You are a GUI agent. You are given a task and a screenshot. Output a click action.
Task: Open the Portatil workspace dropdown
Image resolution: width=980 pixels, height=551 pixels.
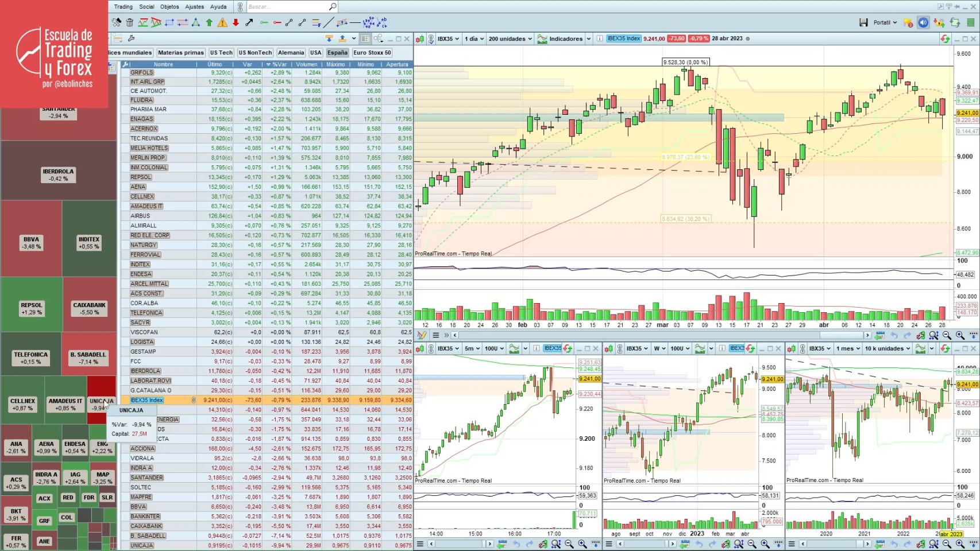click(885, 22)
